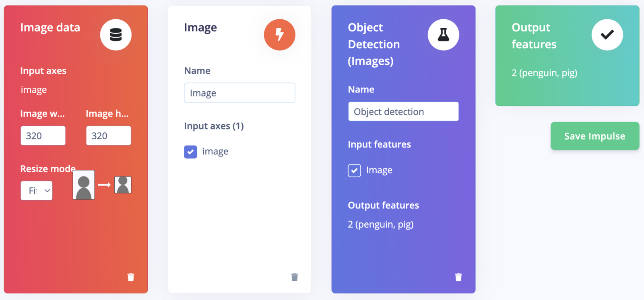Image resolution: width=644 pixels, height=300 pixels.
Task: Click the database icon on Image data block
Action: coord(116,35)
